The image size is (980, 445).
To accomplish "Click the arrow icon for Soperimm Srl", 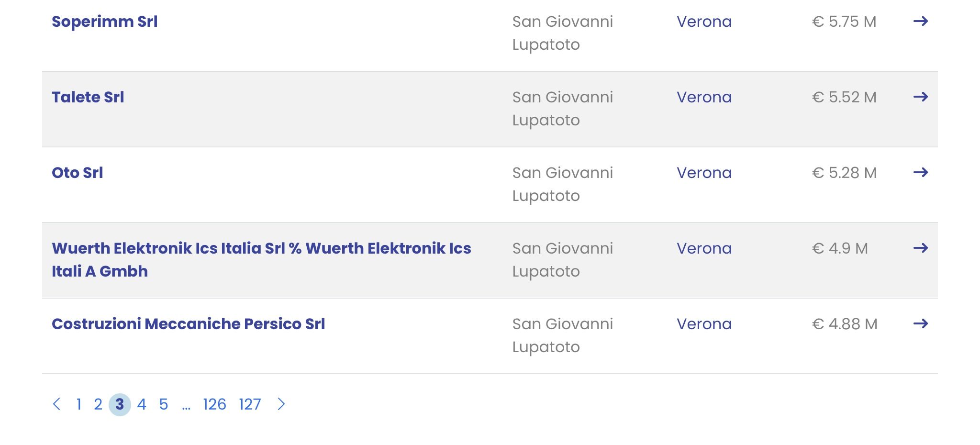I will [x=921, y=21].
